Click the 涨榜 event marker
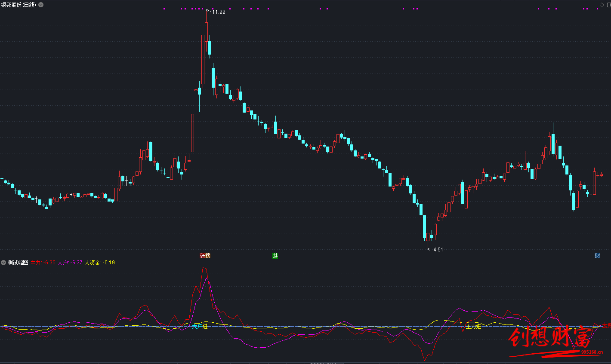Image resolution: width=611 pixels, height=364 pixels. (205, 256)
